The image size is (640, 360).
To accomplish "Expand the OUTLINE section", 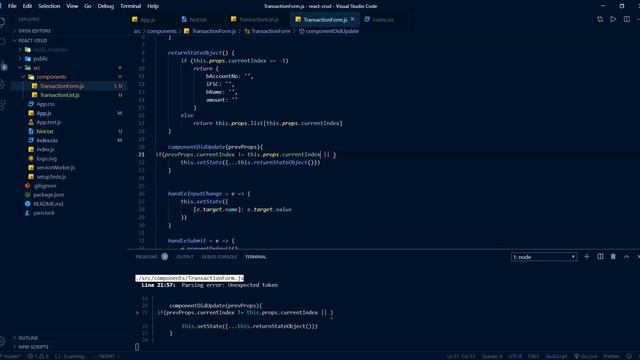I will [28, 338].
